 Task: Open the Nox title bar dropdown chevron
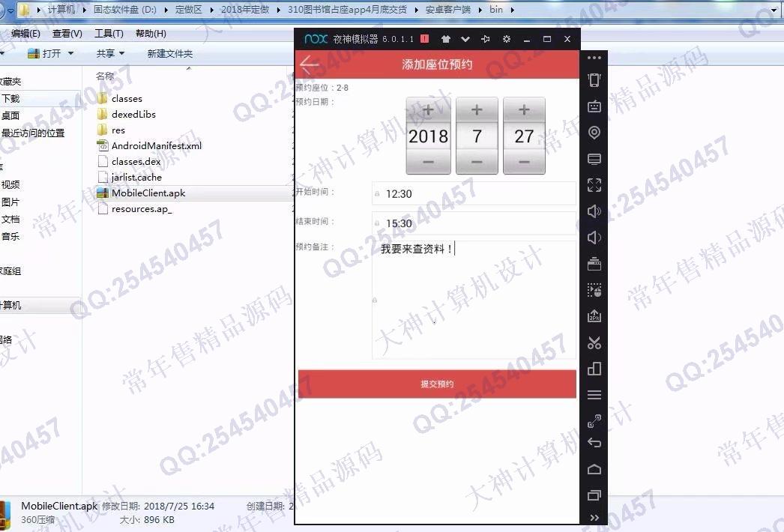465,39
